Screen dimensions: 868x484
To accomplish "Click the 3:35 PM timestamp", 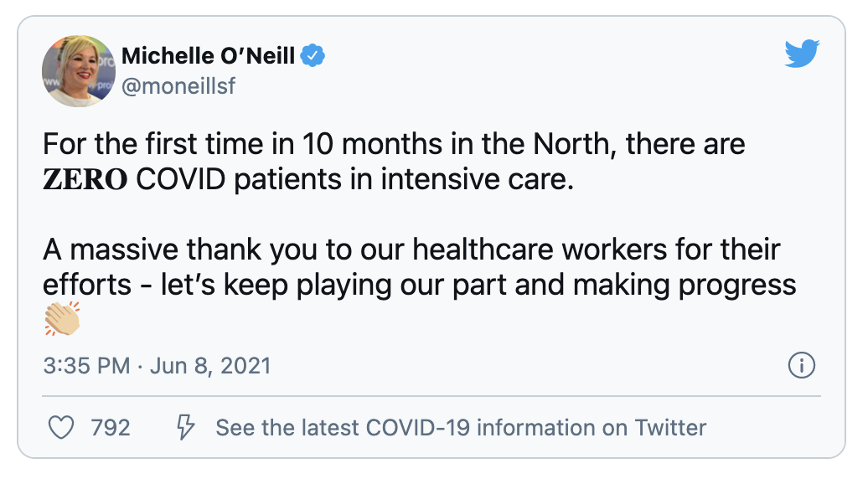I will coord(86,366).
